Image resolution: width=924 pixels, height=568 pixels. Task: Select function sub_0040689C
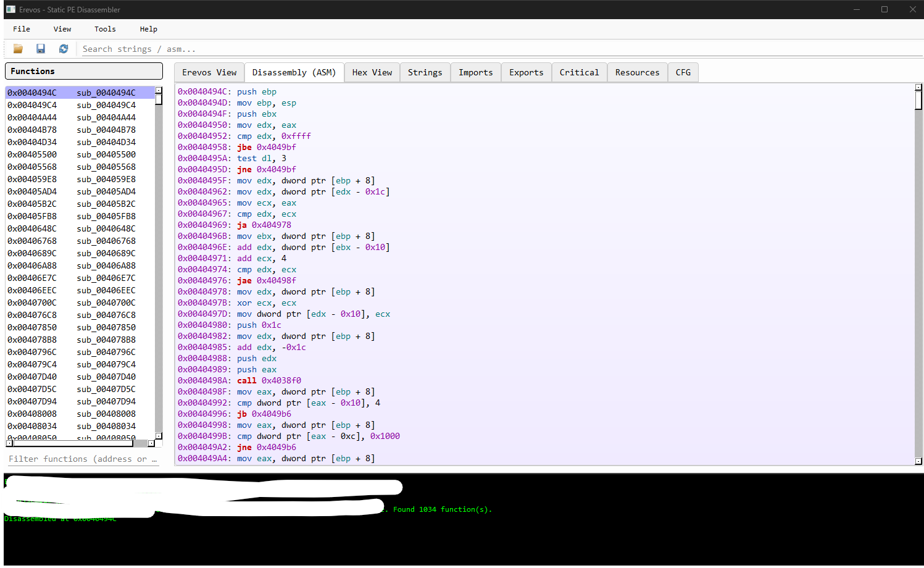pyautogui.click(x=80, y=253)
